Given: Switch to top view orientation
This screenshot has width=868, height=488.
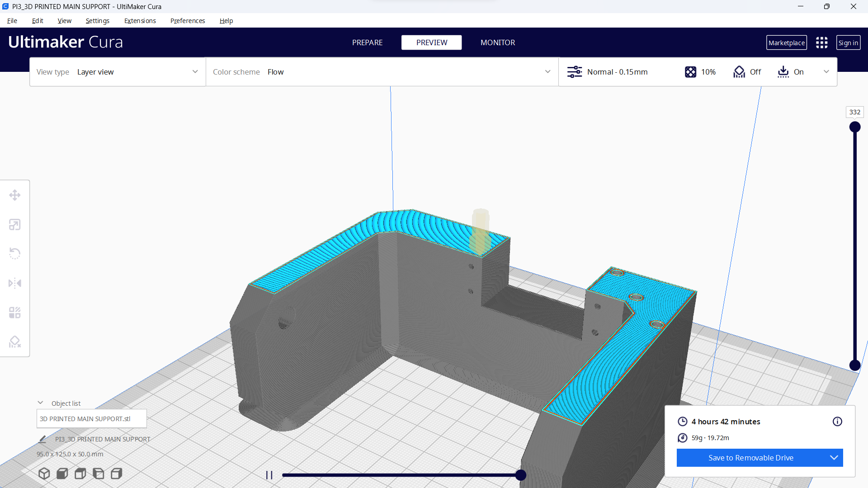Looking at the screenshot, I should click(80, 473).
